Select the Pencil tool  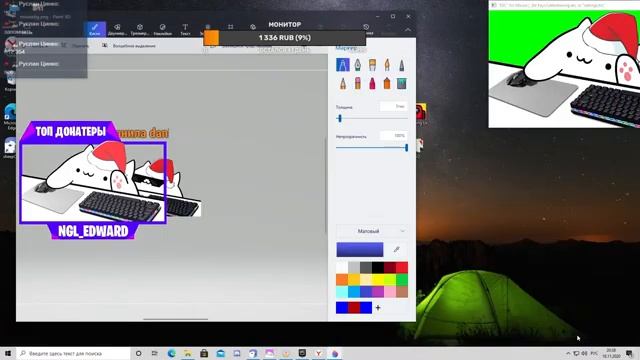coord(343,83)
